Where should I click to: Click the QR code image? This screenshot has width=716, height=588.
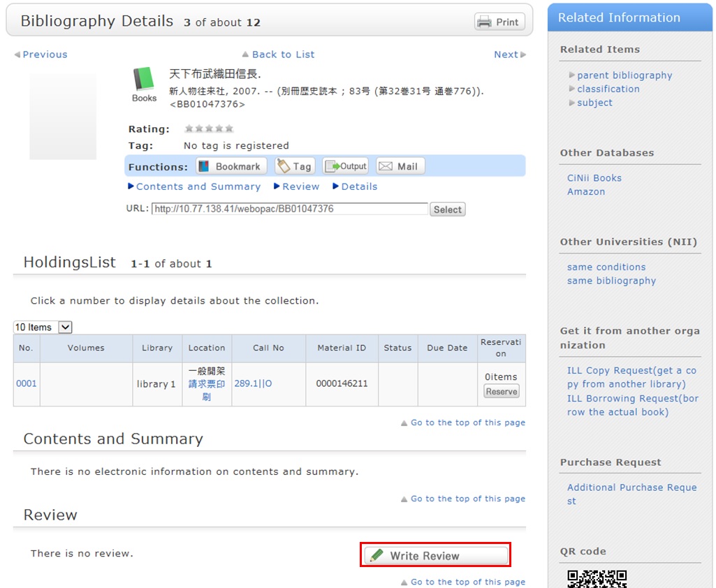pos(597,579)
